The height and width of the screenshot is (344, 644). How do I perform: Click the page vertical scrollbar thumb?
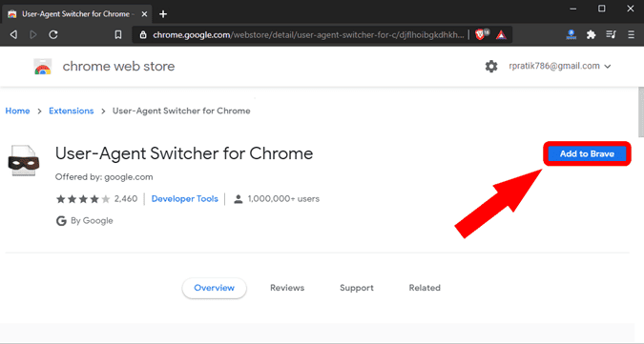pyautogui.click(x=641, y=111)
